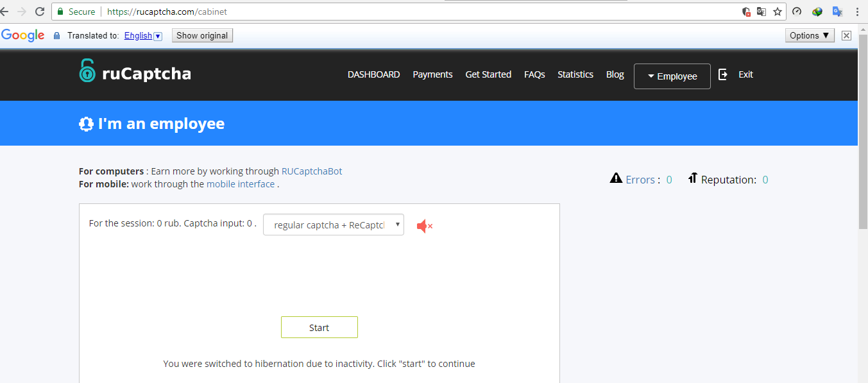Click the speedometer extension icon
This screenshot has height=383, width=868.
click(797, 12)
